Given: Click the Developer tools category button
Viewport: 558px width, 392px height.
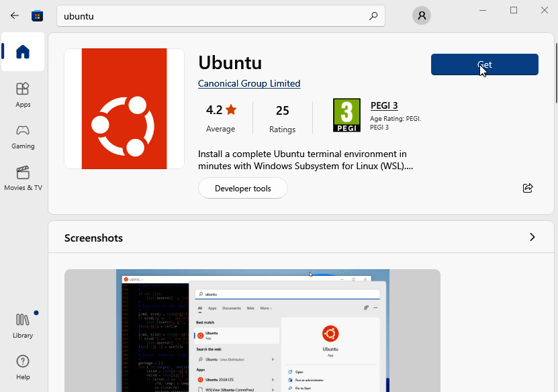Looking at the screenshot, I should pos(242,188).
